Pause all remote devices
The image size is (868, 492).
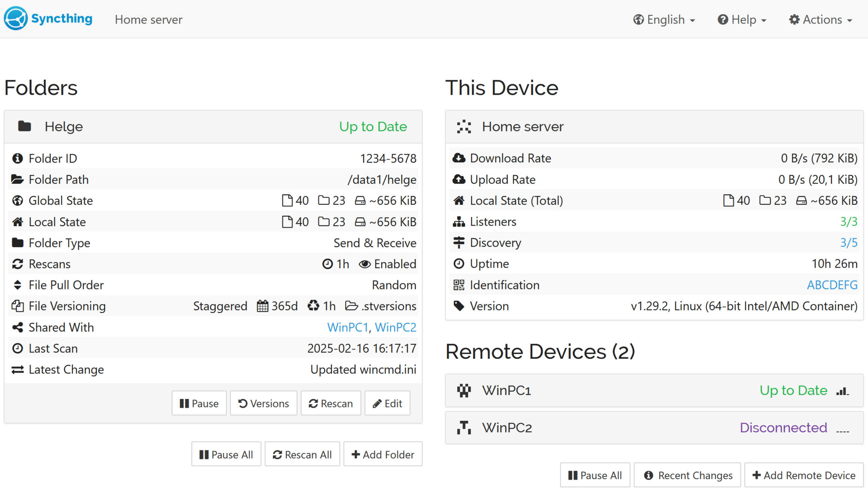pyautogui.click(x=595, y=475)
